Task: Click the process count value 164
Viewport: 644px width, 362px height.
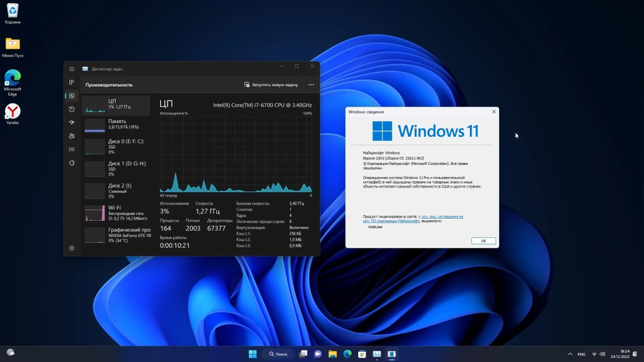Action: click(166, 228)
